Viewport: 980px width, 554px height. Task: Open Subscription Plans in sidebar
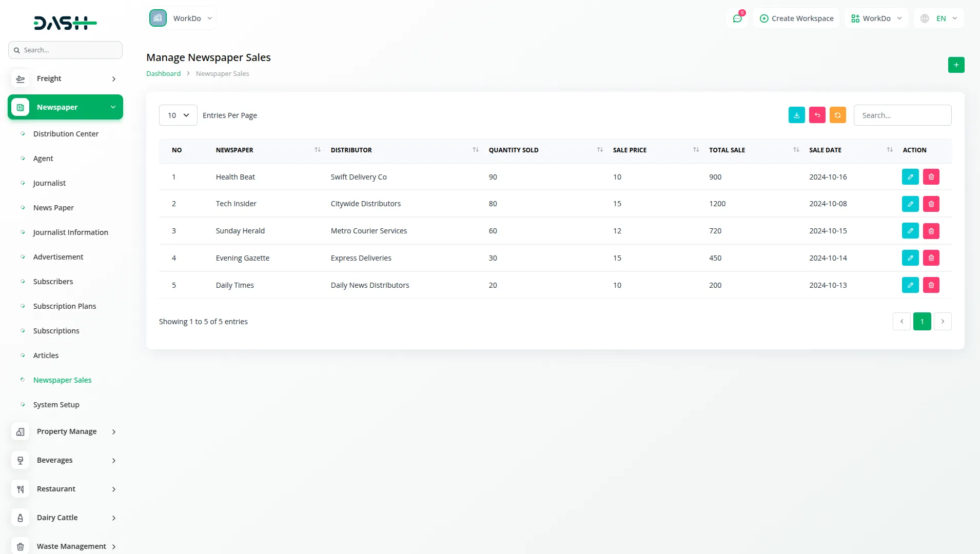click(x=65, y=306)
